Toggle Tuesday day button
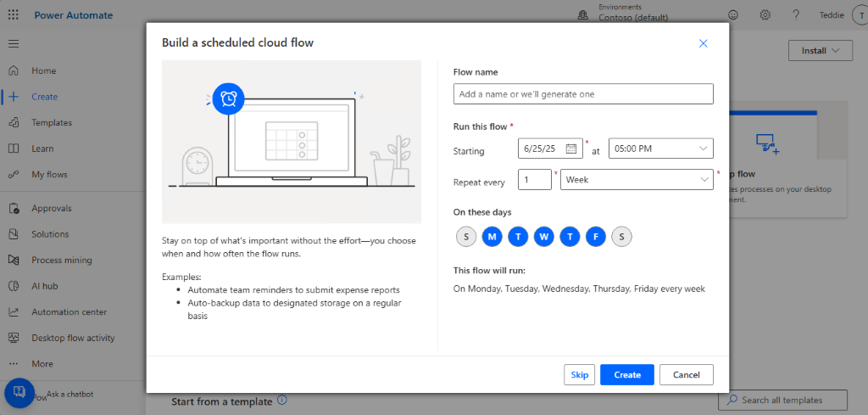 518,237
